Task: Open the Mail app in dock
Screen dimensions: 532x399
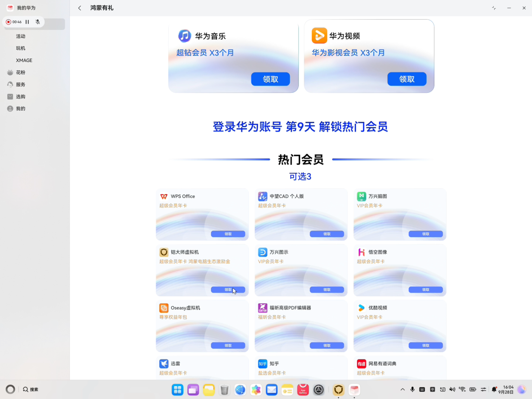Action: (271, 390)
